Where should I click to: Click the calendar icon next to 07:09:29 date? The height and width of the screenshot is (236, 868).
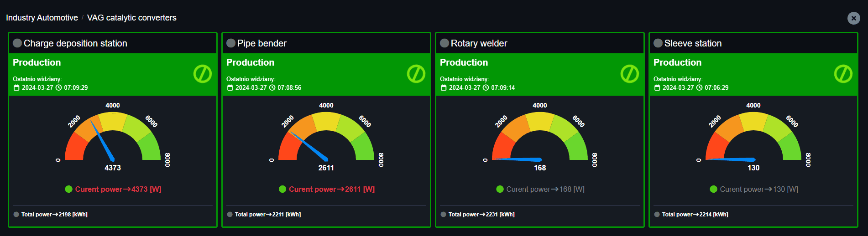point(16,88)
